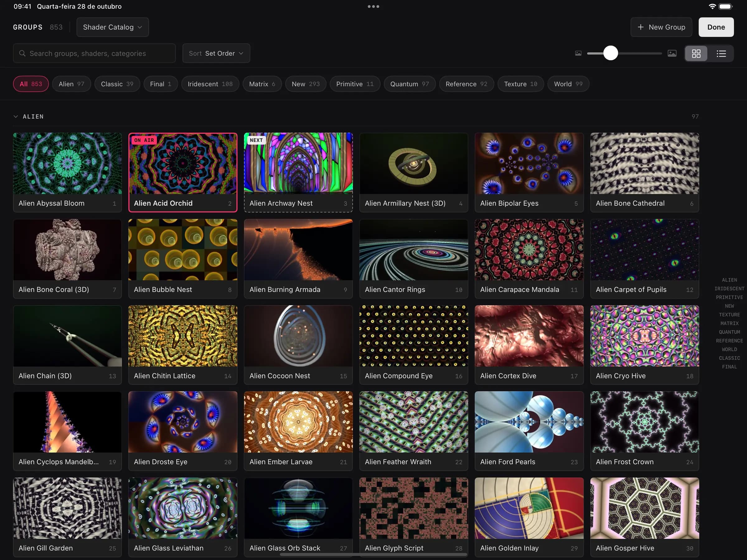Collapse the ALIEN section chevron
This screenshot has height=560, width=747.
pyautogui.click(x=16, y=116)
